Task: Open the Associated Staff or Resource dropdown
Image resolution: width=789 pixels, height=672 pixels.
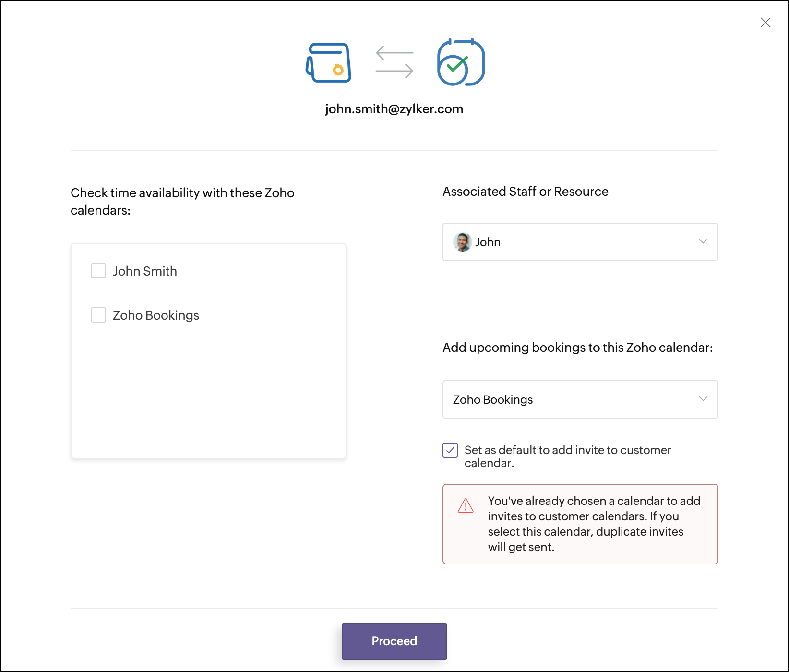Action: pos(580,242)
